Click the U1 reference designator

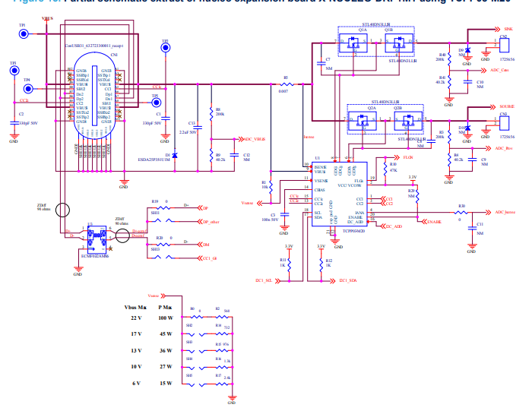coord(317,158)
